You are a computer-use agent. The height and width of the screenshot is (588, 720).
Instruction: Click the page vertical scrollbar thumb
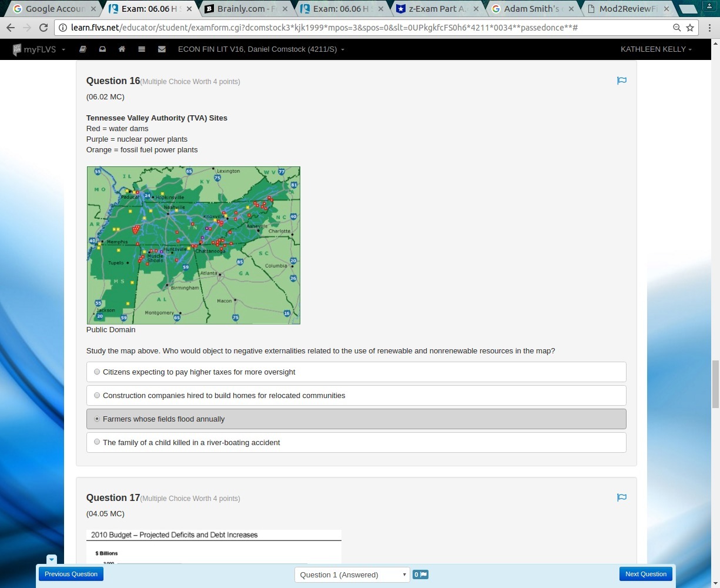[715, 384]
